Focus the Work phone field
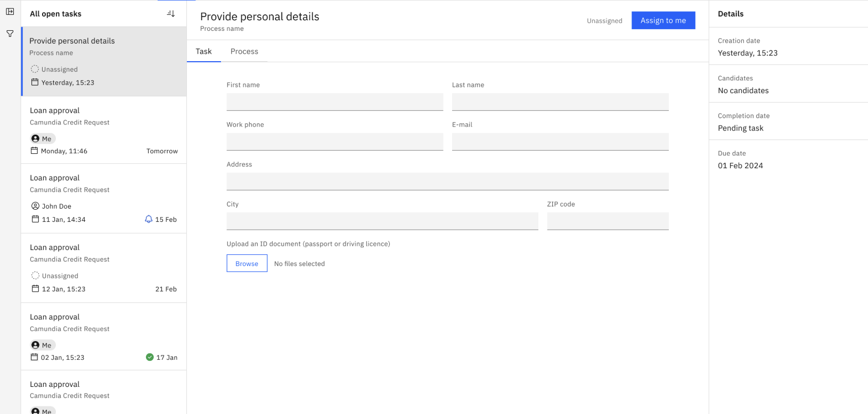The image size is (868, 414). pos(335,142)
